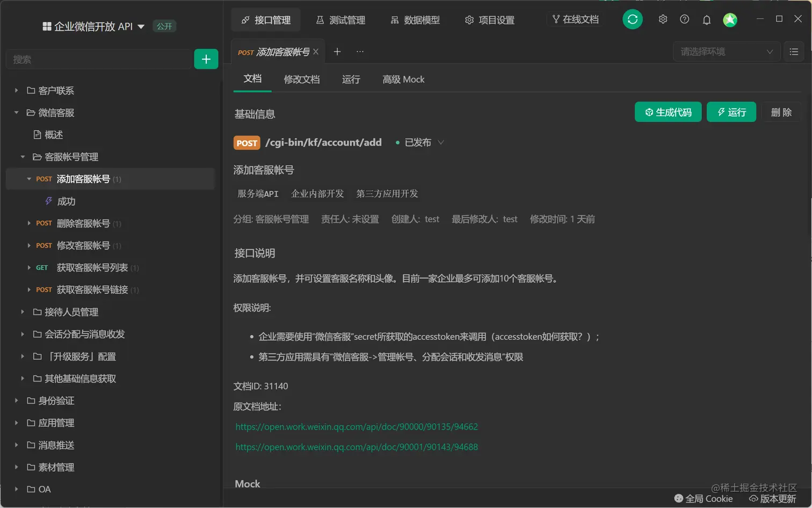Switch to the 高级 Mock tab
The height and width of the screenshot is (508, 812).
(403, 79)
